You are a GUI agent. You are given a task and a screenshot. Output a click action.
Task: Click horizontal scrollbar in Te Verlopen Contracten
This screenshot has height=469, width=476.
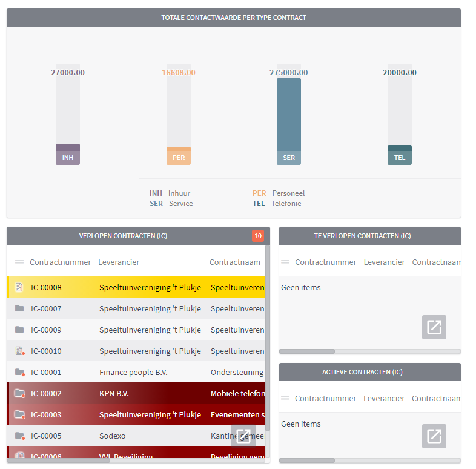click(x=307, y=351)
